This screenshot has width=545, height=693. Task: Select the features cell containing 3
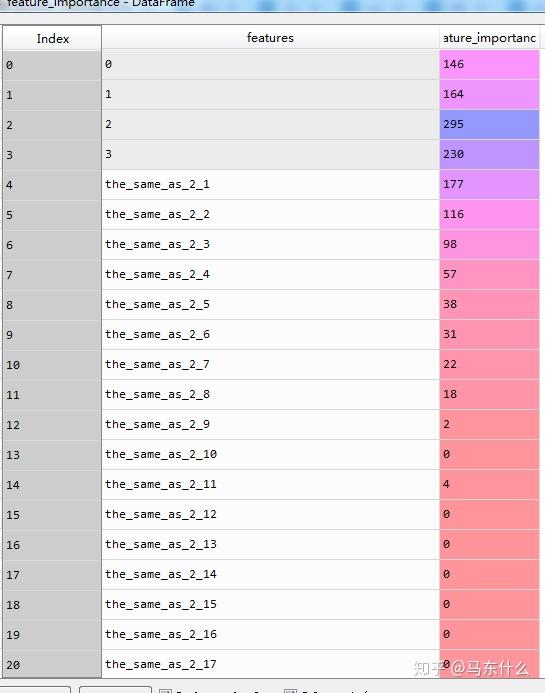click(x=271, y=154)
